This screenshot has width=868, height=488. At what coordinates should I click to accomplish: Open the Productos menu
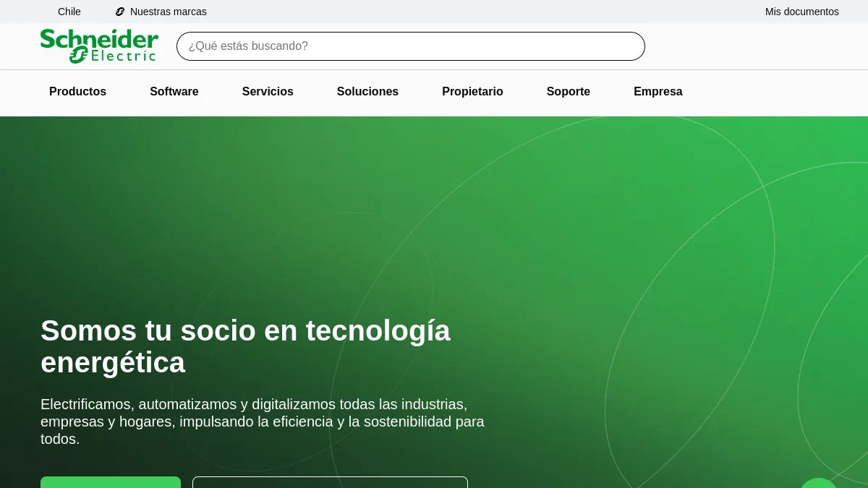(77, 92)
